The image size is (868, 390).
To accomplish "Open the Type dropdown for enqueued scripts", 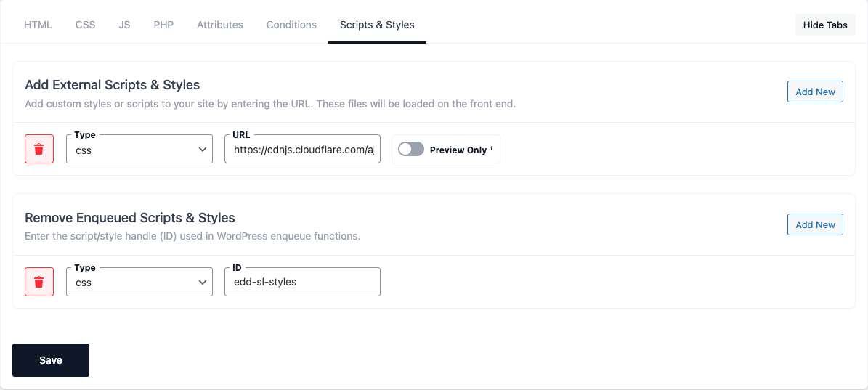I will pyautogui.click(x=139, y=283).
